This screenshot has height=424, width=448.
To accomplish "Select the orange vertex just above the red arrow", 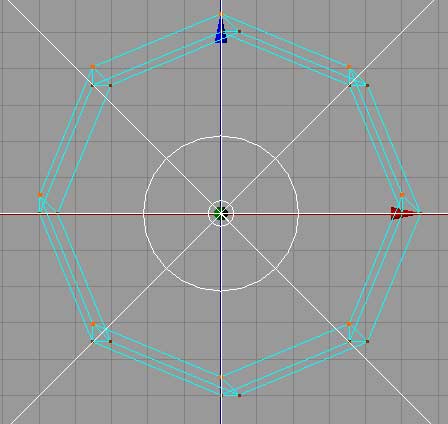I will (402, 195).
